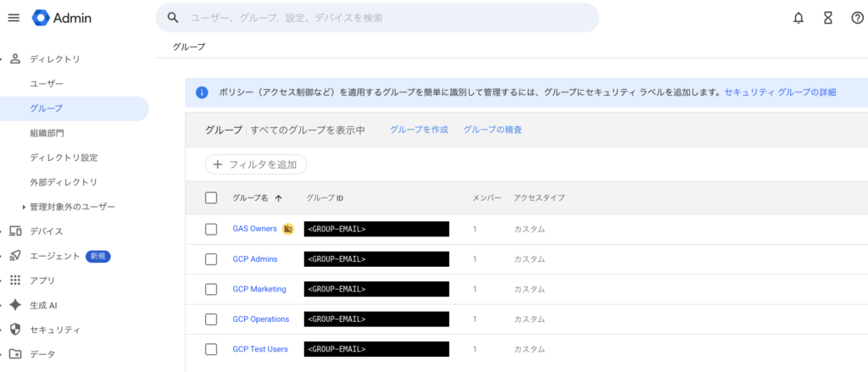Check the GCP Test Users row checkbox
868x372 pixels.
coord(211,349)
